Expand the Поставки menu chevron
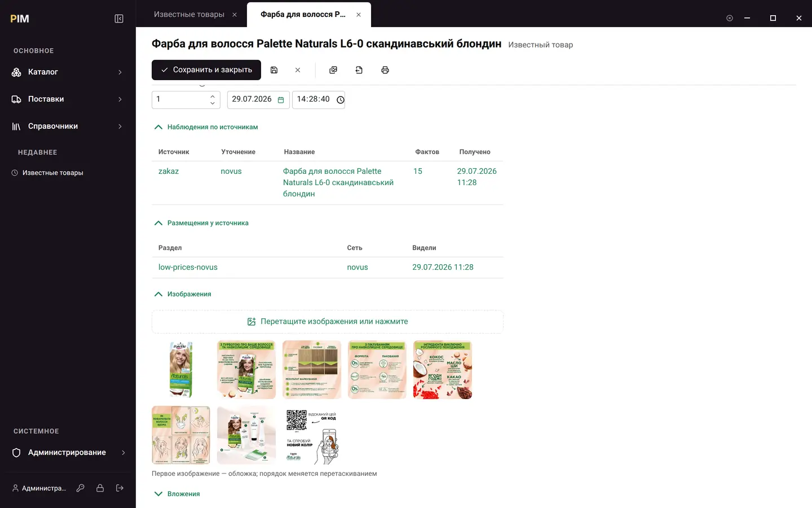The height and width of the screenshot is (508, 812). point(120,99)
